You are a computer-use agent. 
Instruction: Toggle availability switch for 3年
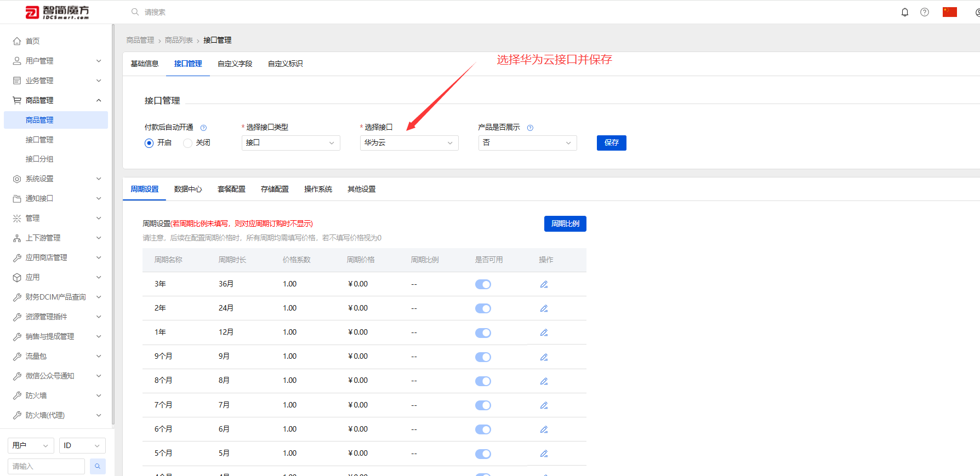[483, 284]
